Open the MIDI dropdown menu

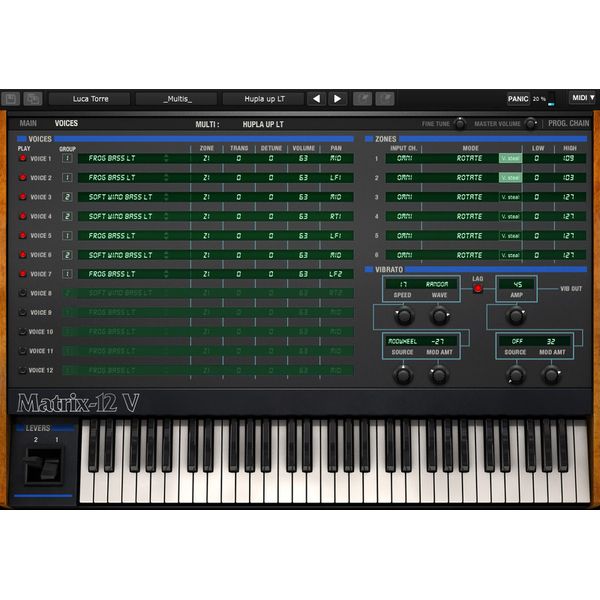point(583,98)
